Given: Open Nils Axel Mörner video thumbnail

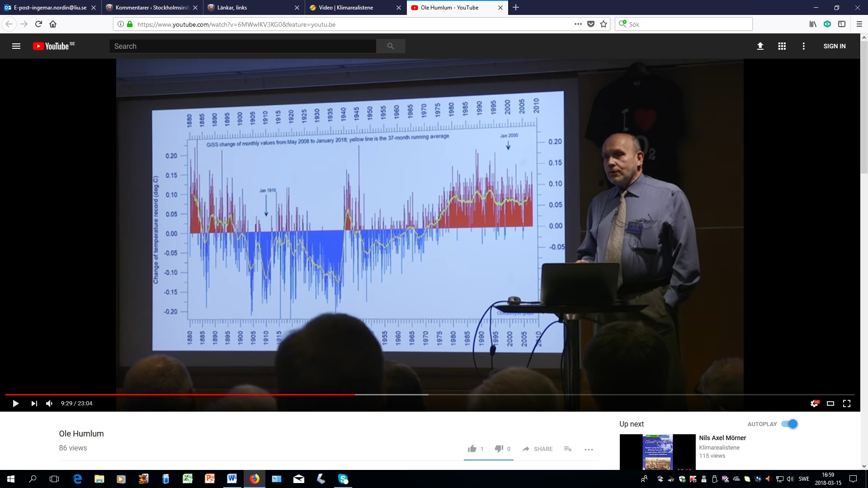Looking at the screenshot, I should point(658,452).
